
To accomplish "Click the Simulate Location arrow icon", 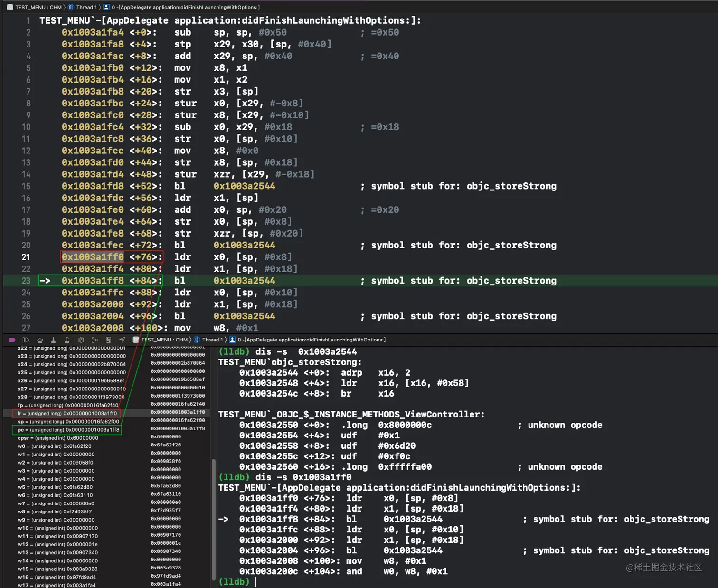I will click(122, 340).
